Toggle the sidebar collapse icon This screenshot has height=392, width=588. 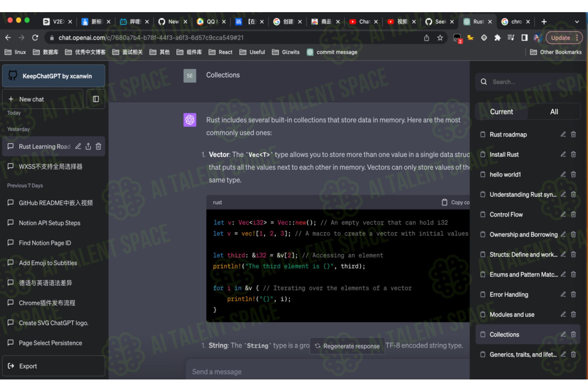coord(96,99)
